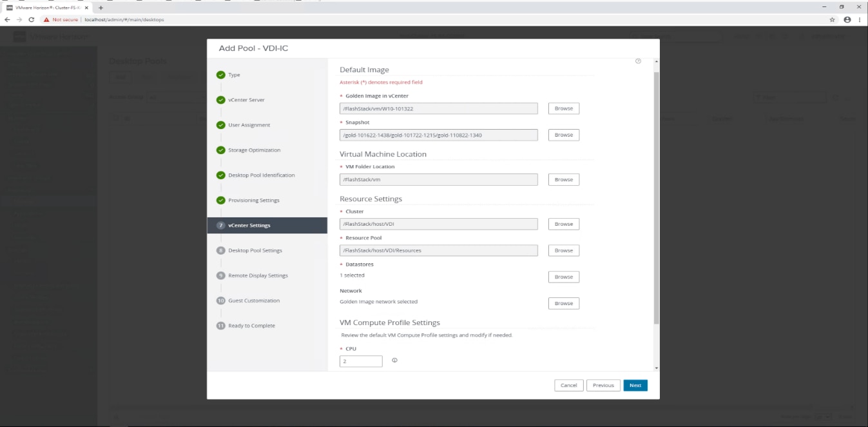The image size is (868, 427).
Task: Click the Cluster path field
Action: tap(439, 224)
